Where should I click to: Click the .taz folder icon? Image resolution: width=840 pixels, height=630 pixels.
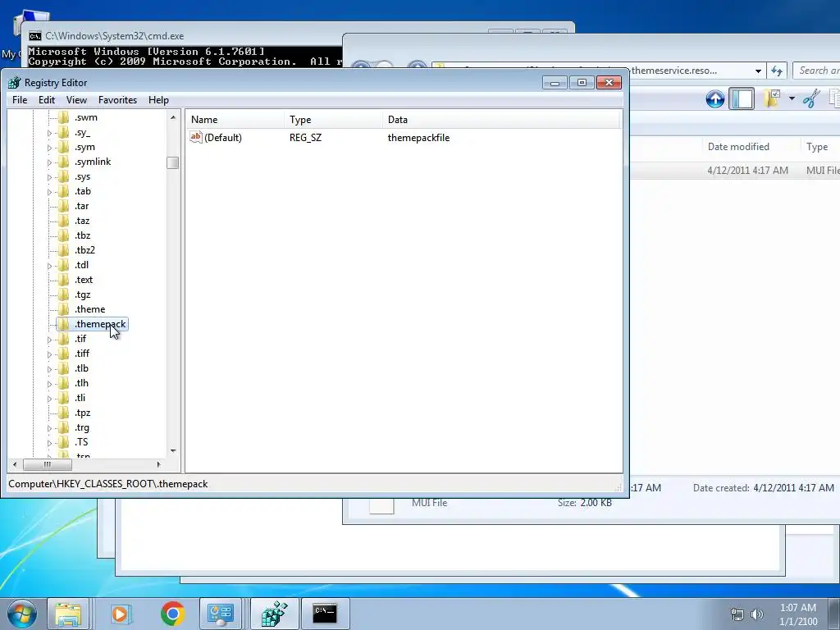pyautogui.click(x=64, y=221)
